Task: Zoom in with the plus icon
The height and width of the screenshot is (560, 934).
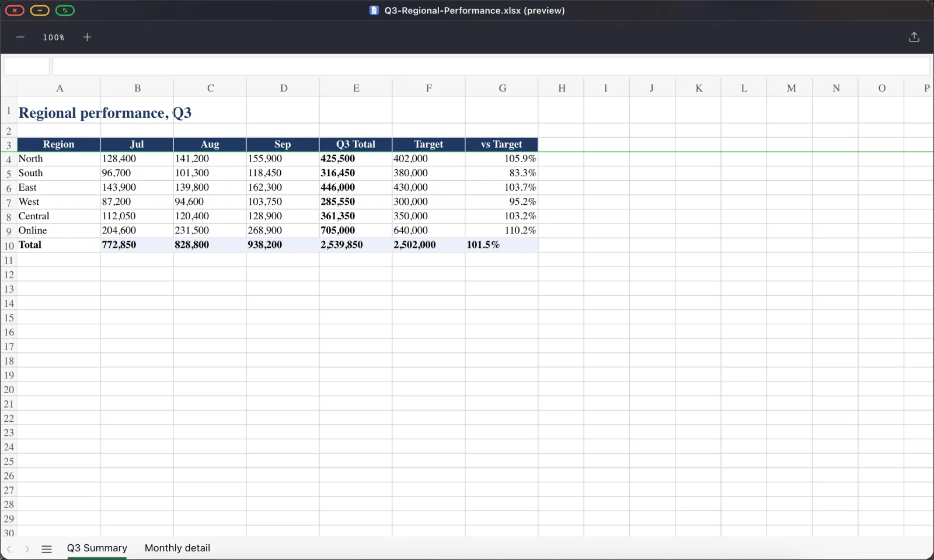Action: coord(87,37)
